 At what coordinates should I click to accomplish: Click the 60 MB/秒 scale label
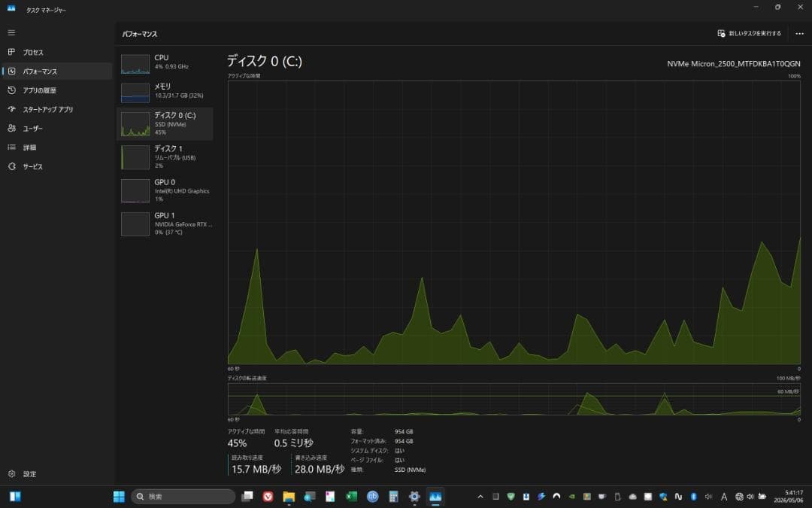(788, 391)
